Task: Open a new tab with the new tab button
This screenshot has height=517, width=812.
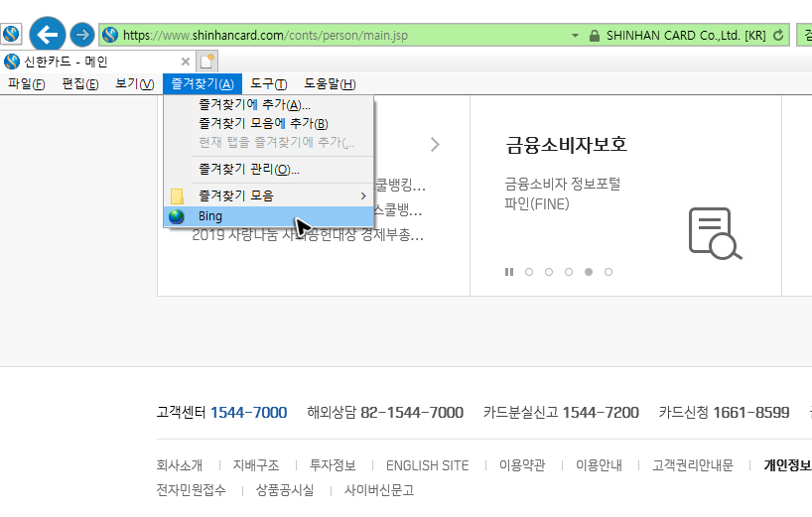Action: coord(206,62)
